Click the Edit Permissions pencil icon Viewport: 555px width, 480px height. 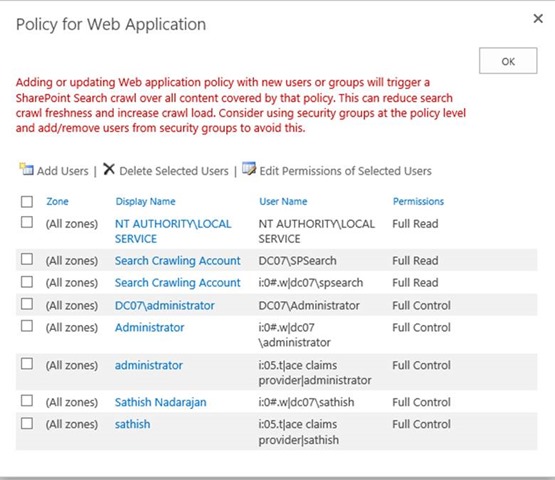click(x=249, y=168)
